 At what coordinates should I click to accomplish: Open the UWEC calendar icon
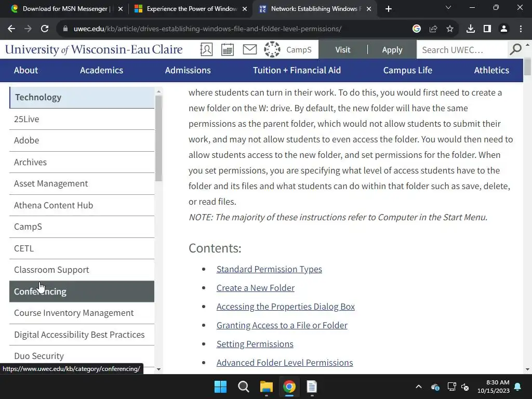point(228,49)
